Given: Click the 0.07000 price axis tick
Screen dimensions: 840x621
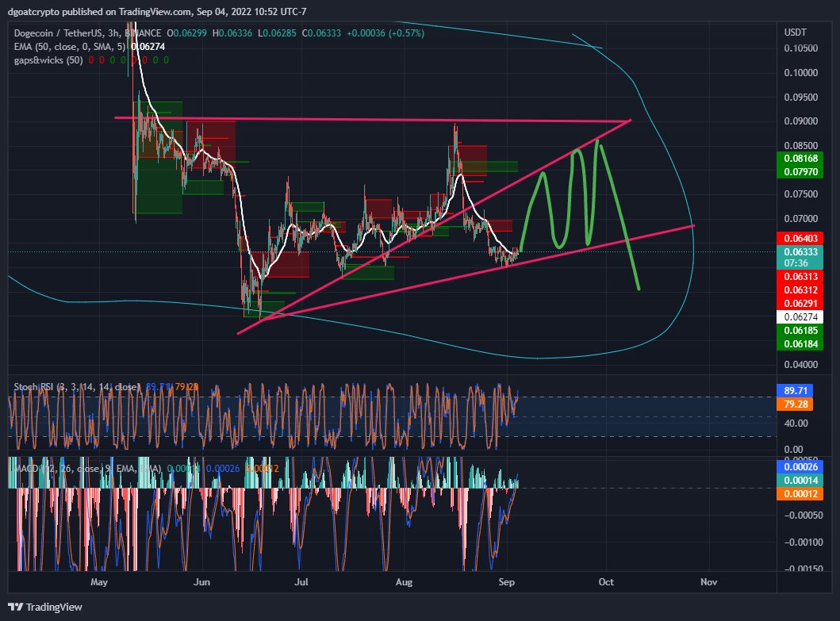Looking at the screenshot, I should pyautogui.click(x=800, y=219).
